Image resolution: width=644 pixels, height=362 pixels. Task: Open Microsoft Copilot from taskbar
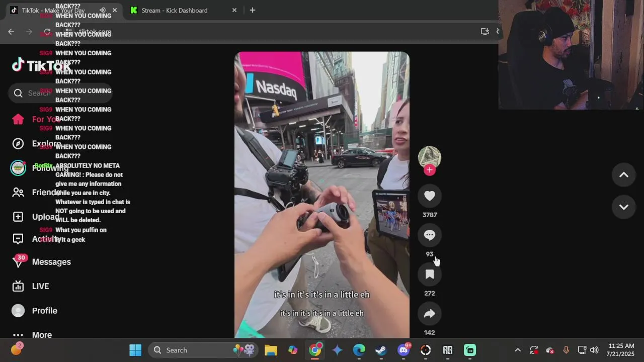click(293, 350)
